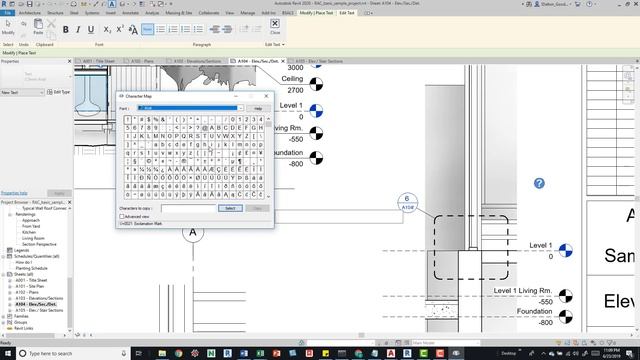Close the Properties palette
Viewport: 640px width, 360px height.
point(69,61)
